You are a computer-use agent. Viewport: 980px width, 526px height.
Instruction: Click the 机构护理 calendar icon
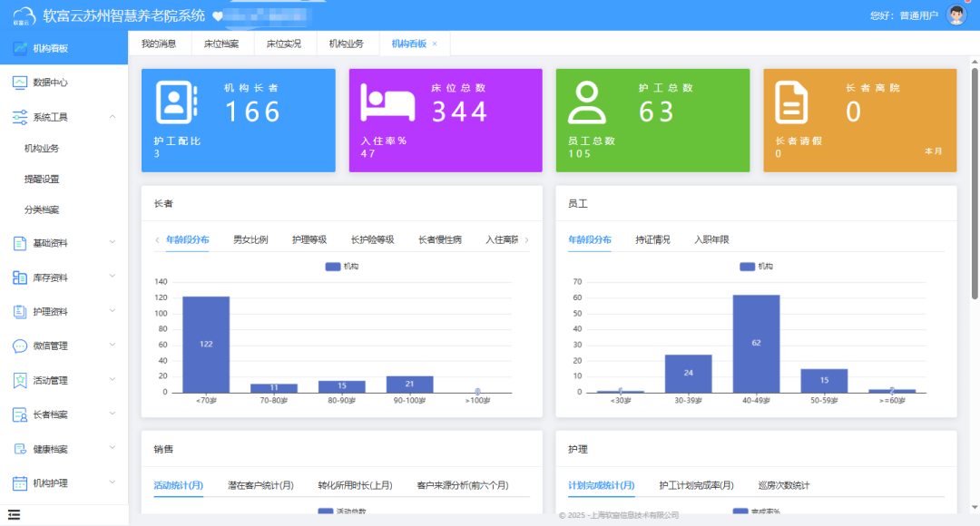pos(20,483)
